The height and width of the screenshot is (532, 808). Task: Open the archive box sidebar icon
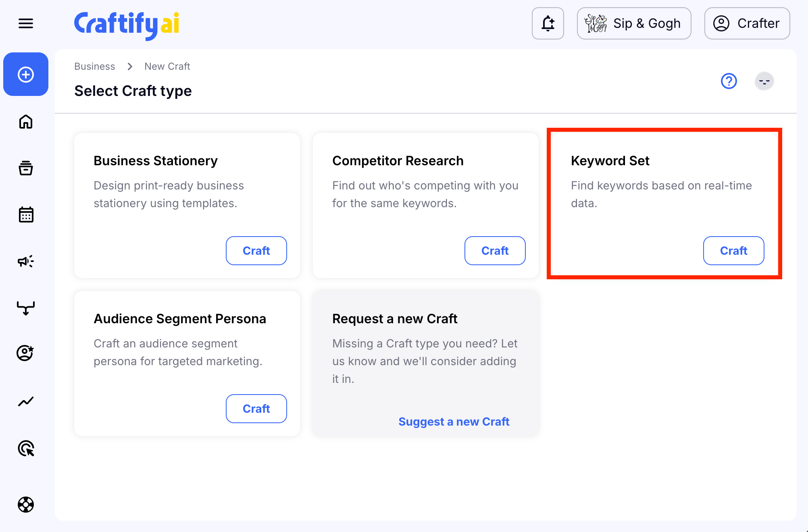tap(26, 168)
